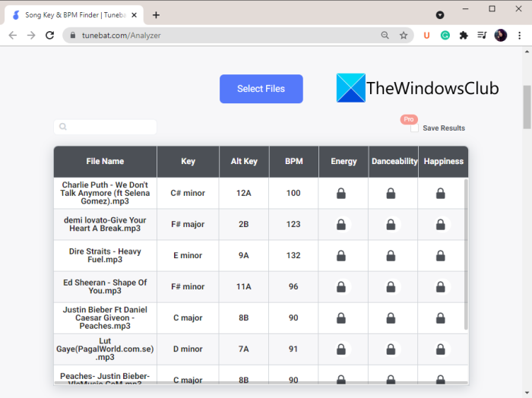Click Energy lock icon for Charlie Puth row
The image size is (532, 398).
[341, 193]
